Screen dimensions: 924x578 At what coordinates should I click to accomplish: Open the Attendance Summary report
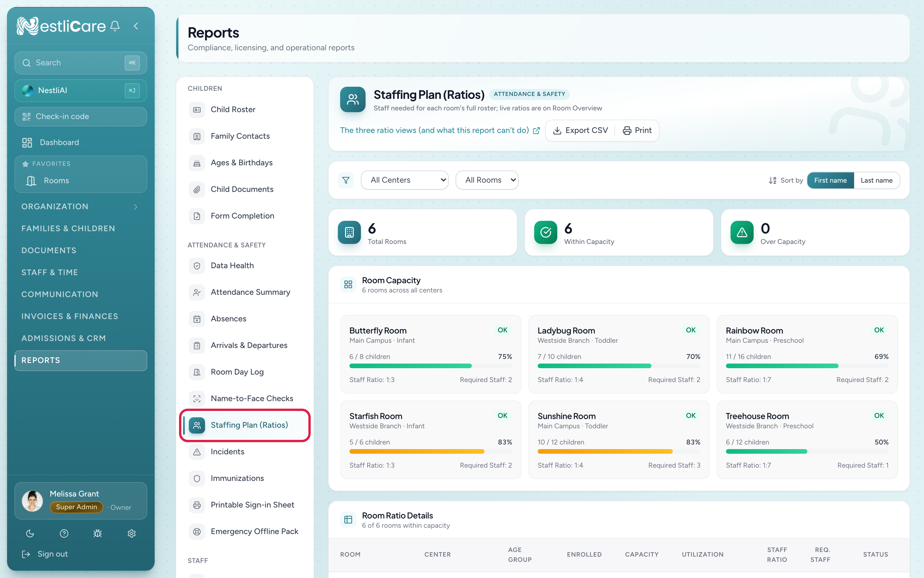(x=245, y=292)
